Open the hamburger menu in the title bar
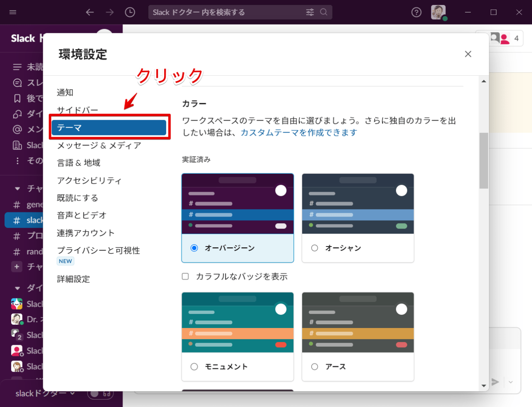 pos(13,12)
